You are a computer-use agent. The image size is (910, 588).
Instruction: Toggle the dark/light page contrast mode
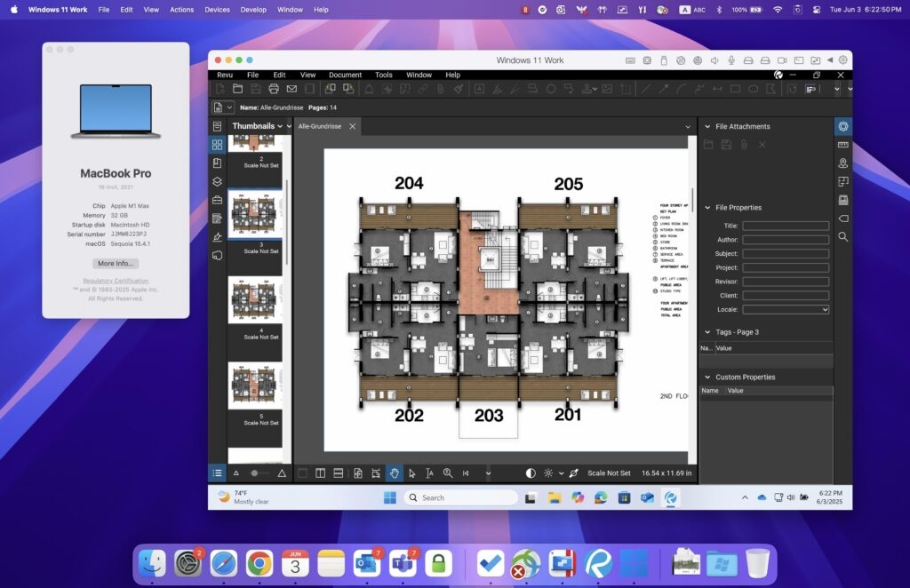coord(530,473)
